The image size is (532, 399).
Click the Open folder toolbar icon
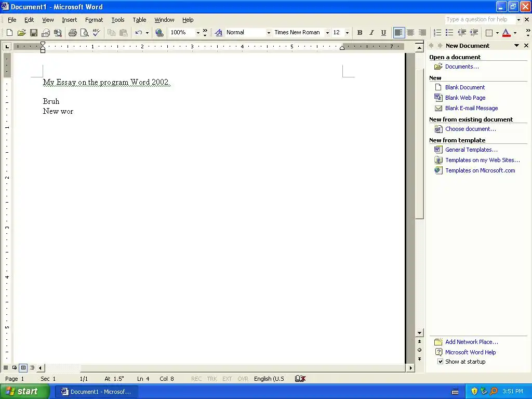[x=21, y=33]
